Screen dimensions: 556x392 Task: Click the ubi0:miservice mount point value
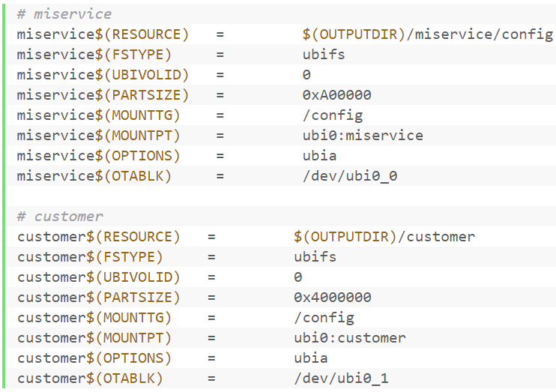click(x=363, y=136)
